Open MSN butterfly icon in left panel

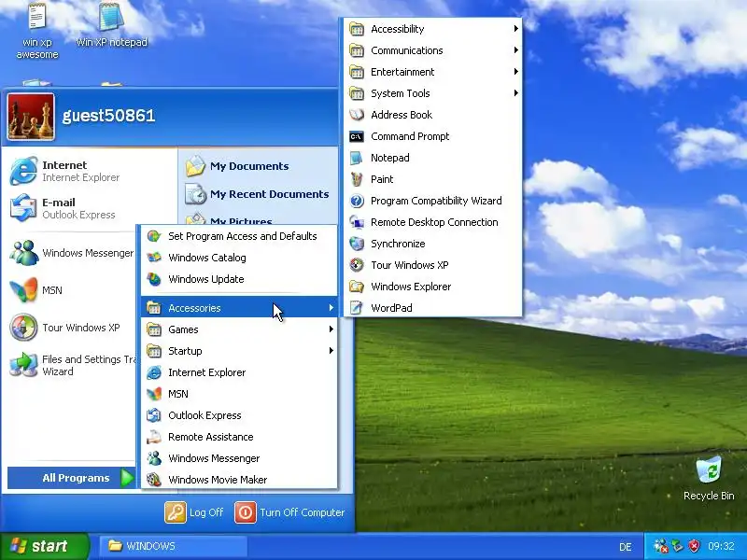(23, 290)
